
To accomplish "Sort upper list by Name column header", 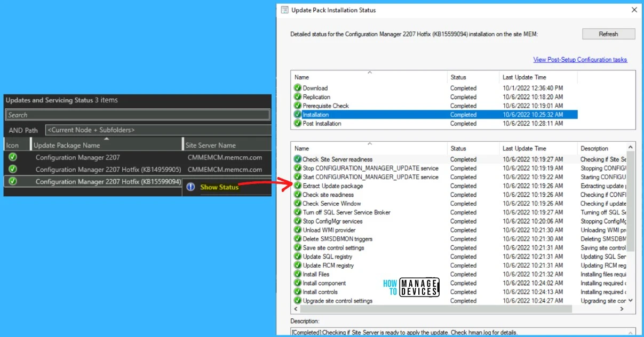I will coord(369,77).
